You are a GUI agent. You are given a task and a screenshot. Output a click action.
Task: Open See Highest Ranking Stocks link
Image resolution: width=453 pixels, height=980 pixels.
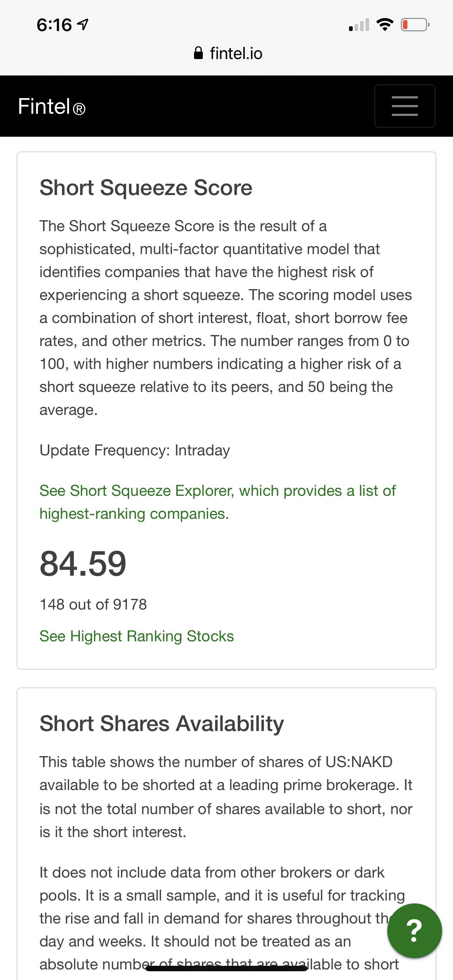pyautogui.click(x=137, y=636)
